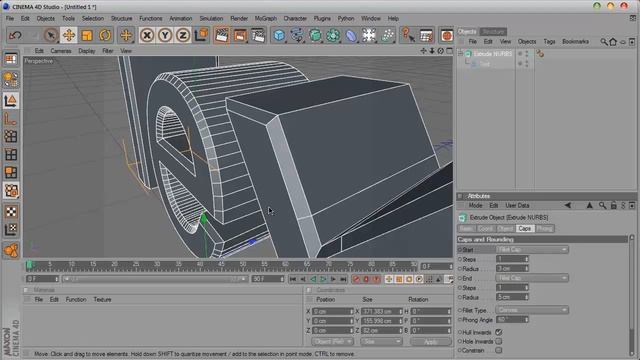
Task: Select Extrude NURBS object in tree
Action: coord(493,54)
